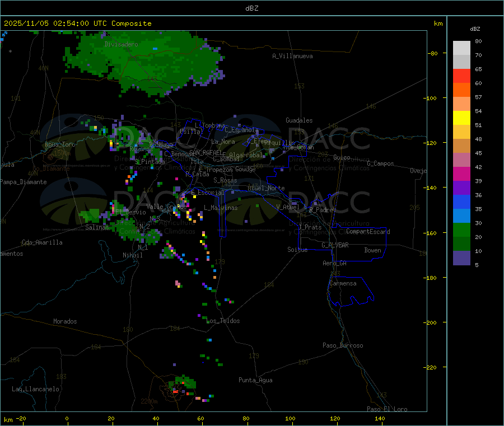Screen dimensions: 504x426
Task: Select the blue 36-35 dBZ legend swatch
Action: point(461,202)
